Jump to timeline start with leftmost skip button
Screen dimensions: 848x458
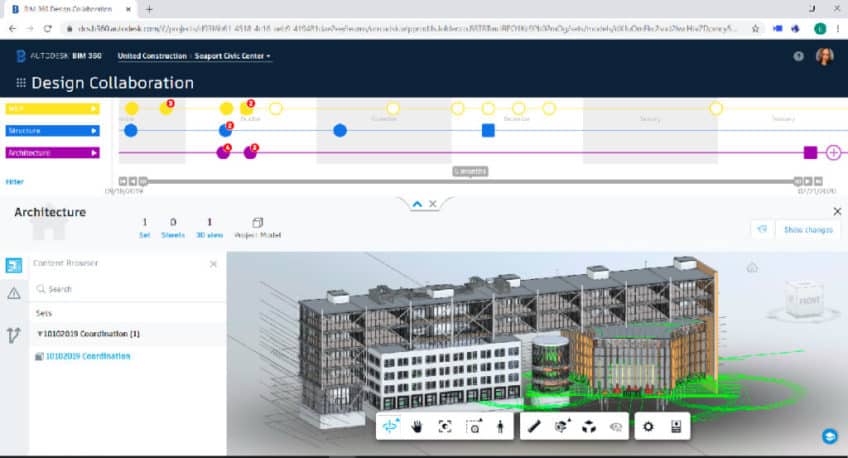click(123, 182)
